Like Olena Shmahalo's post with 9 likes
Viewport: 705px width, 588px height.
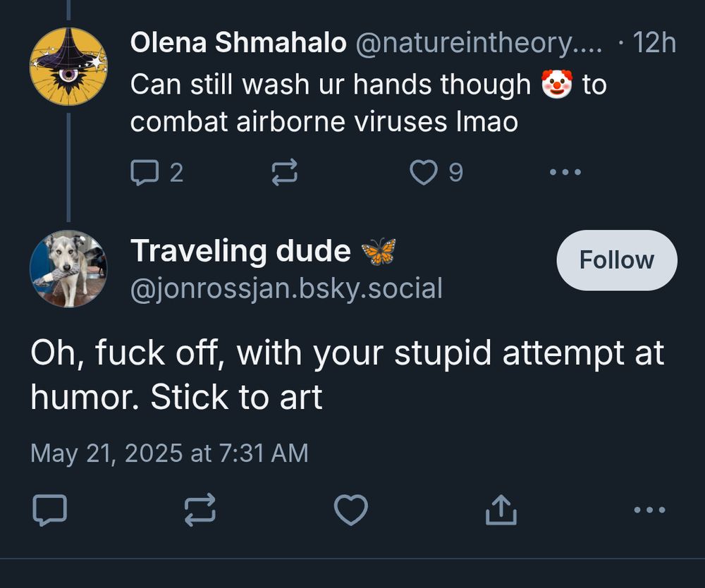pos(424,172)
